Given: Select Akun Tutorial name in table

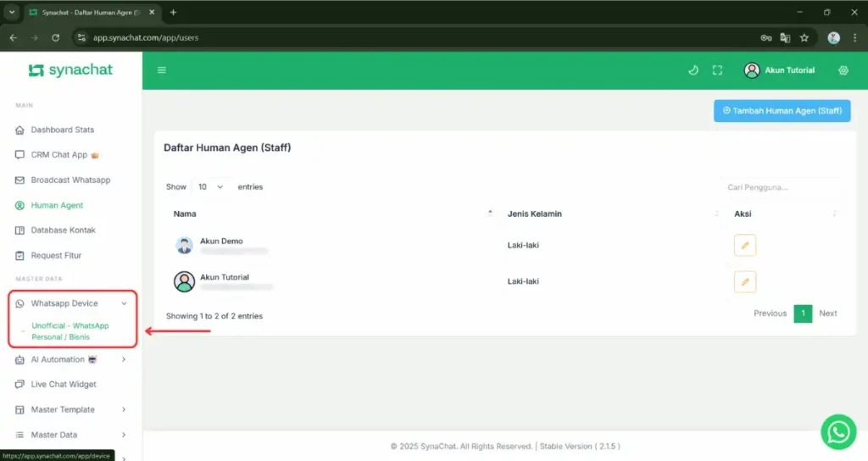Looking at the screenshot, I should click(x=225, y=277).
